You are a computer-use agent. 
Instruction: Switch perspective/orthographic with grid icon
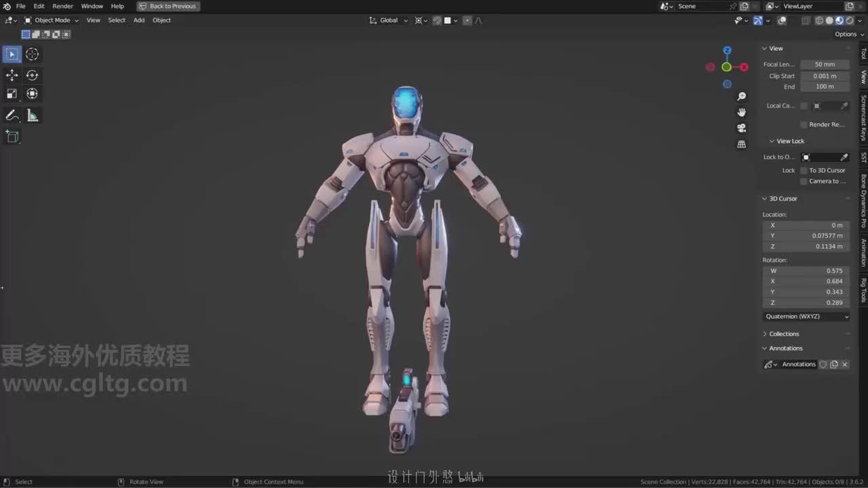[x=741, y=144]
